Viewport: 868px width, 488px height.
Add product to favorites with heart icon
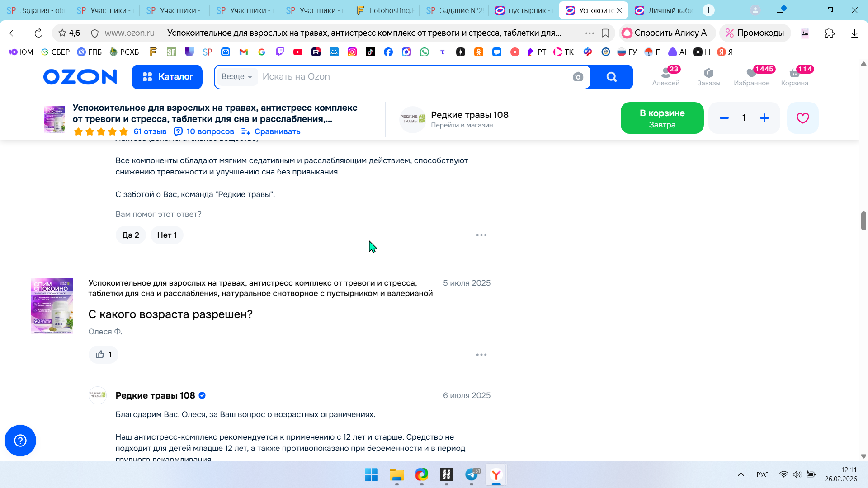[802, 118]
